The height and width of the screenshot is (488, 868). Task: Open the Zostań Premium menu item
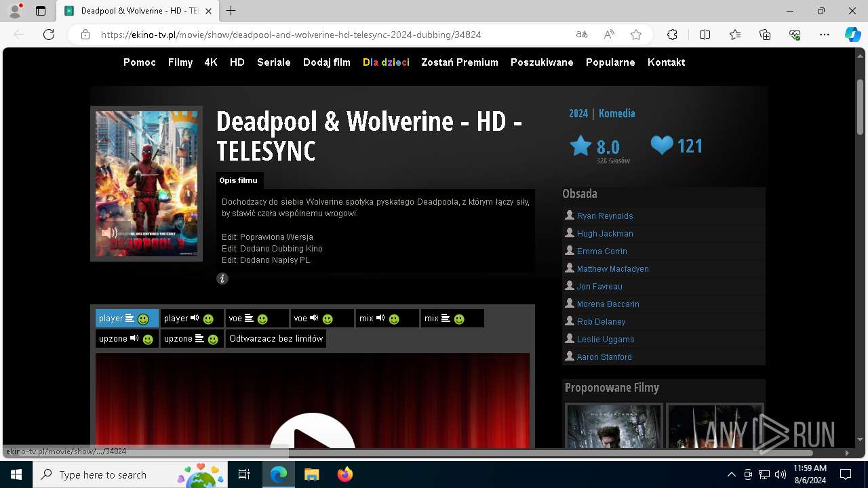pos(460,62)
